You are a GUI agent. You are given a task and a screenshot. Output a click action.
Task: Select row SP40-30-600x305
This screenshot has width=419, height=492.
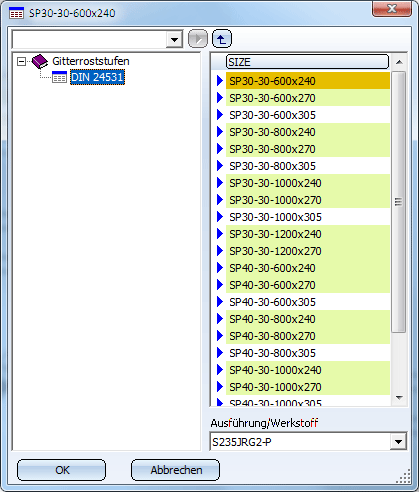point(308,302)
